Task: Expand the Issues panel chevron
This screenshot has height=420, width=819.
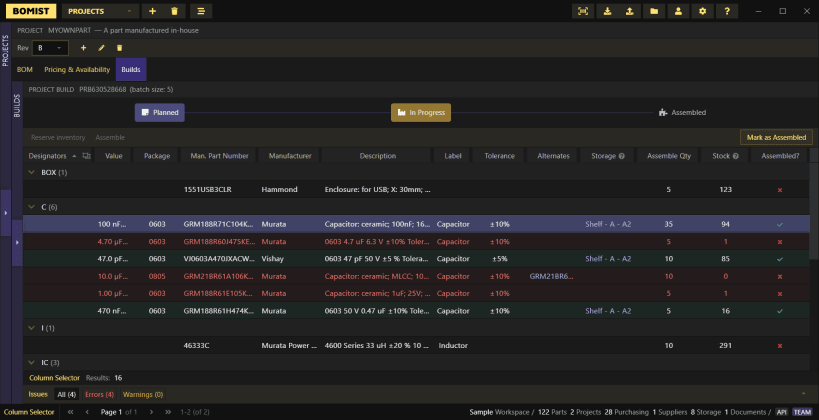Action: pyautogui.click(x=803, y=394)
